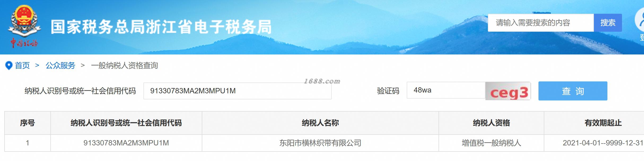Select result cell 91330783MA2M3MPU1M in table
The height and width of the screenshot is (161, 644).
tap(126, 143)
